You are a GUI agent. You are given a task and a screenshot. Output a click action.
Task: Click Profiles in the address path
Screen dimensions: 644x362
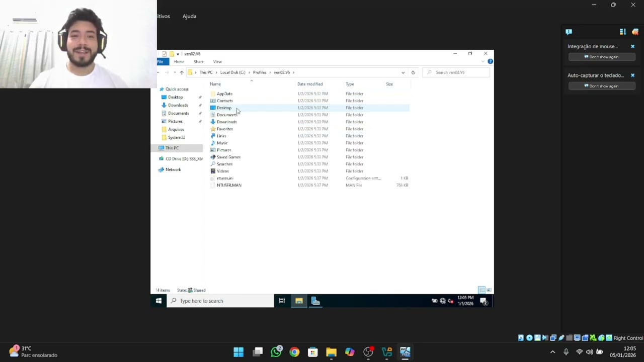tap(260, 72)
